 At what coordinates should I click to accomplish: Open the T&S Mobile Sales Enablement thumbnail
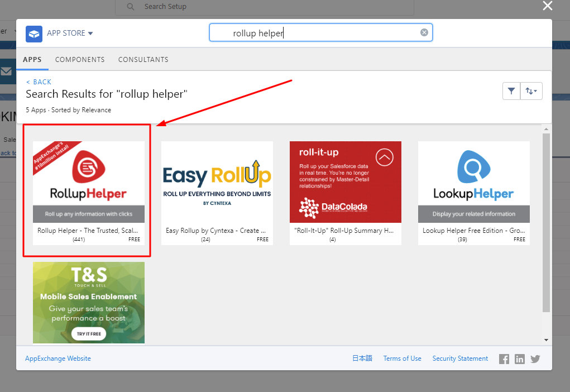coord(89,303)
